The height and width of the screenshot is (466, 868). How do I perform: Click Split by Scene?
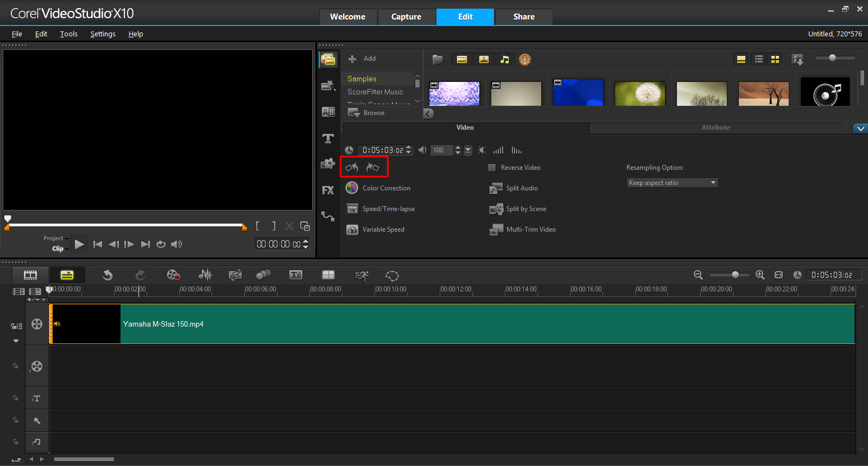[518, 209]
